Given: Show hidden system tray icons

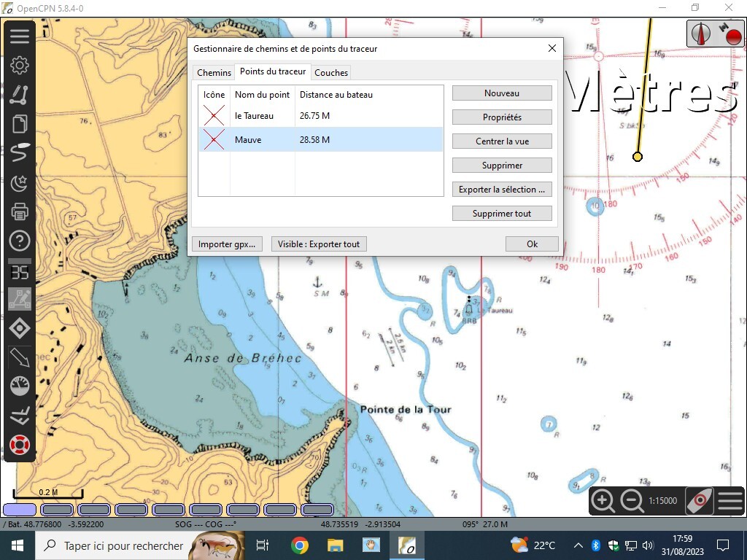Looking at the screenshot, I should point(578,545).
